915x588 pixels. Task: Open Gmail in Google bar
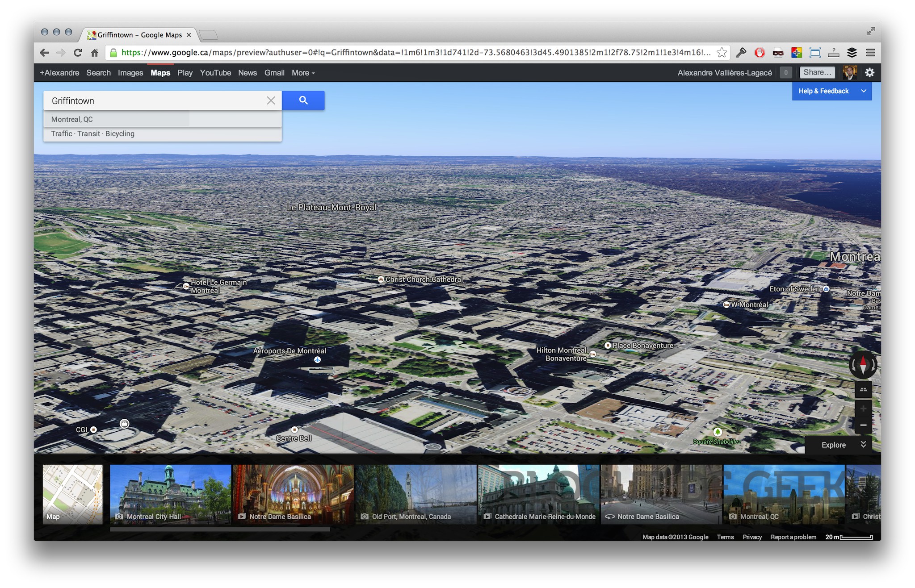point(274,73)
